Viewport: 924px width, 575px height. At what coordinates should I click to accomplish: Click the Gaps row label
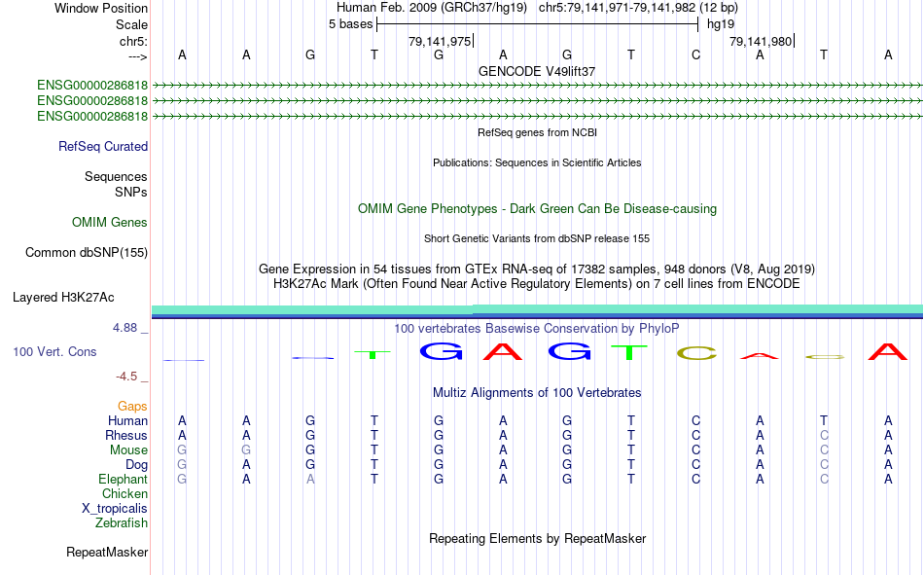132,406
